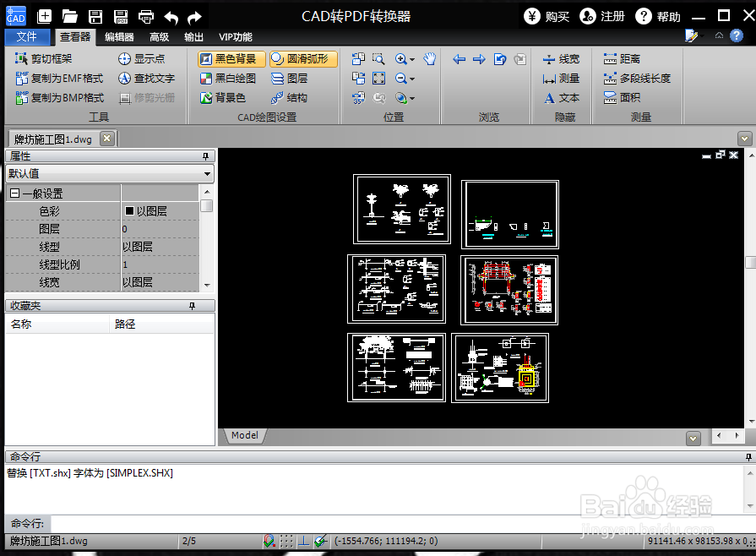756x556 pixels.
Task: Open the document tabs dropdown at far right
Action: (x=744, y=139)
